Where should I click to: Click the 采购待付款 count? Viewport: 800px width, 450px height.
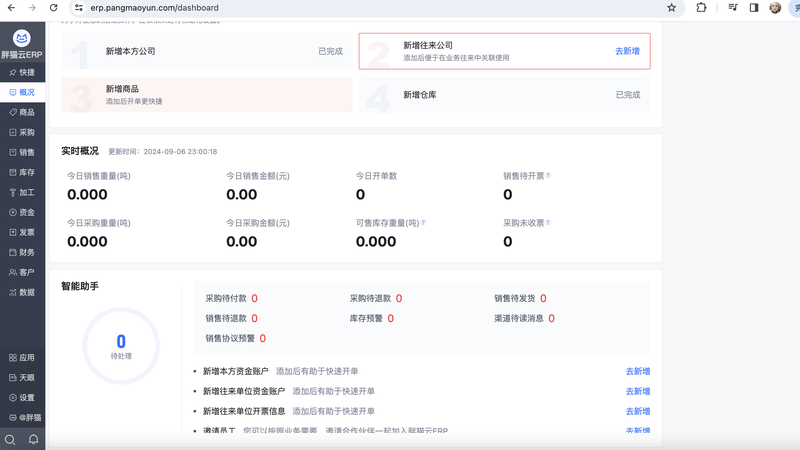click(255, 298)
